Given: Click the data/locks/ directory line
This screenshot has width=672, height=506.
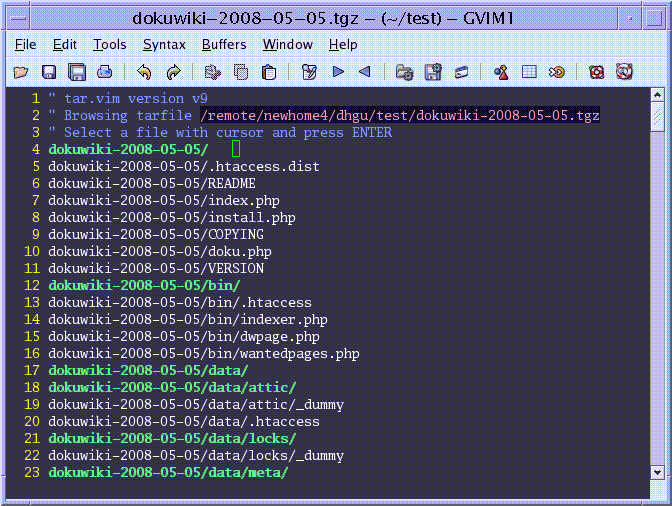Looking at the screenshot, I should click(172, 438).
